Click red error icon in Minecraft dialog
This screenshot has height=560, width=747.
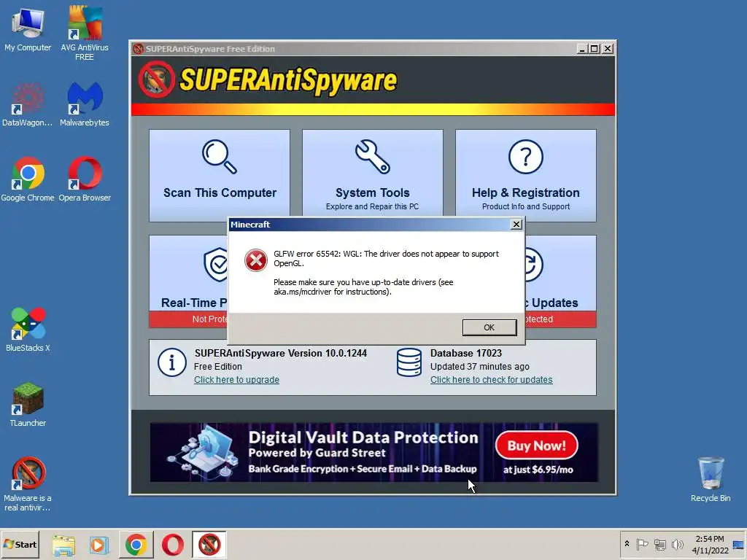click(x=256, y=260)
